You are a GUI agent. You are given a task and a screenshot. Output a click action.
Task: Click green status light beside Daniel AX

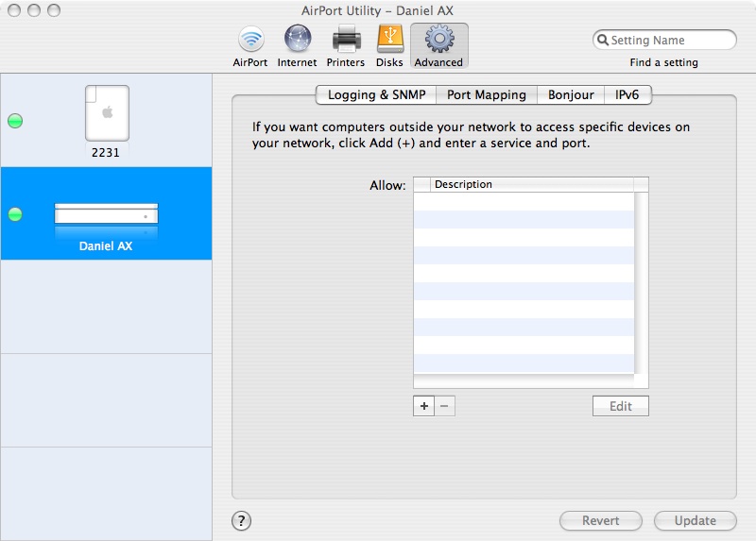[15, 214]
